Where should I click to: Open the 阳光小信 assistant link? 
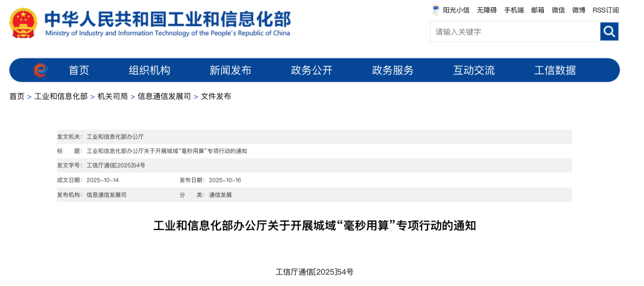click(456, 10)
